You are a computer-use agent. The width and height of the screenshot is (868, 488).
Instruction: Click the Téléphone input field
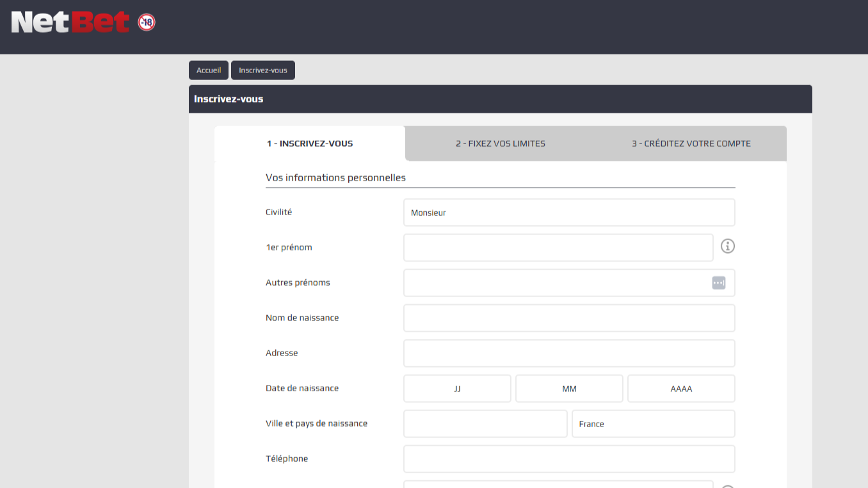tap(568, 459)
